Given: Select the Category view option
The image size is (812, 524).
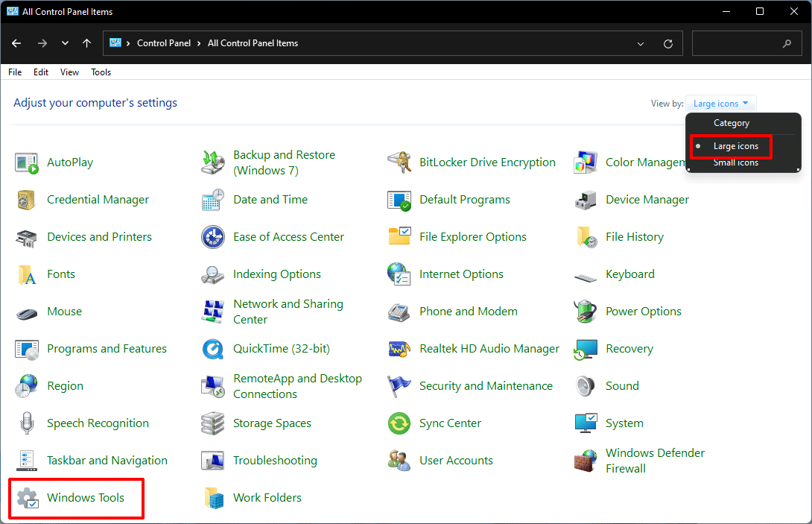Looking at the screenshot, I should click(x=731, y=122).
